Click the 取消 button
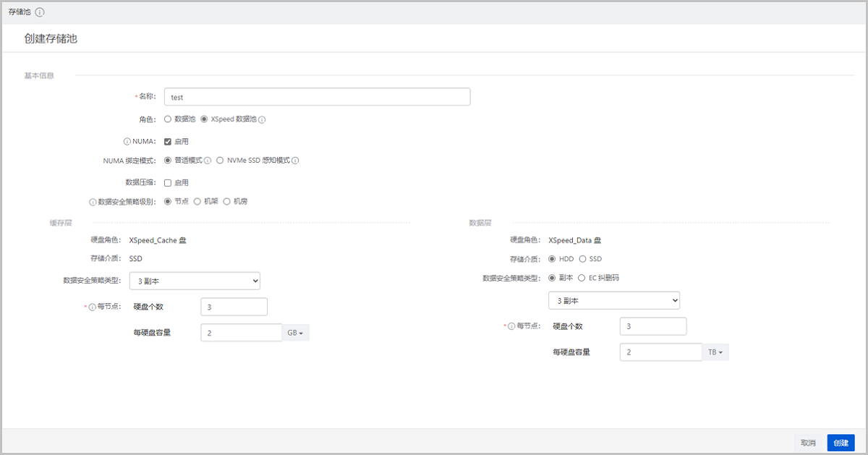Viewport: 868px width, 455px height. (x=808, y=443)
